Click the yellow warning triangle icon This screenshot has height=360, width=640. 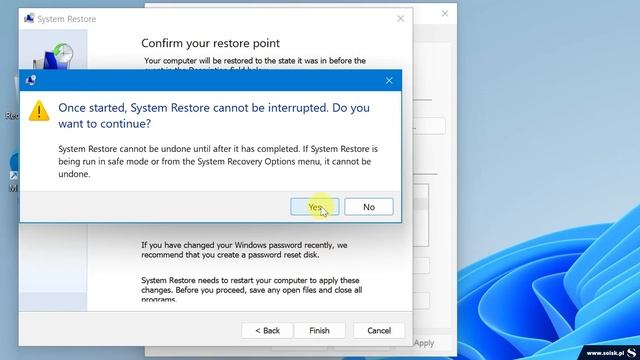pyautogui.click(x=39, y=111)
